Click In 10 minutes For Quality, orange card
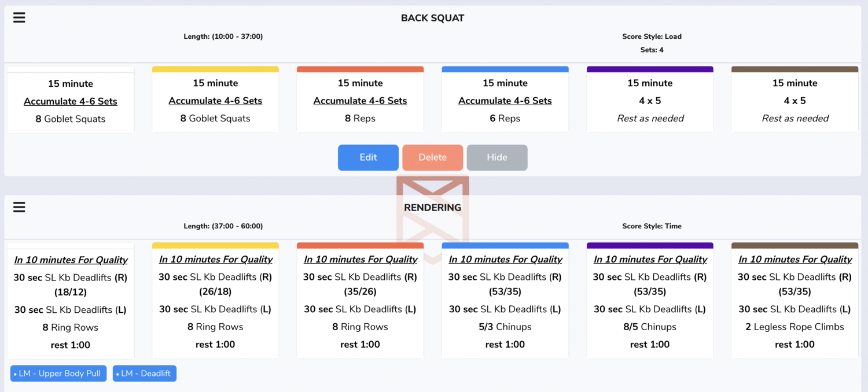This screenshot has height=392, width=868. (360, 260)
